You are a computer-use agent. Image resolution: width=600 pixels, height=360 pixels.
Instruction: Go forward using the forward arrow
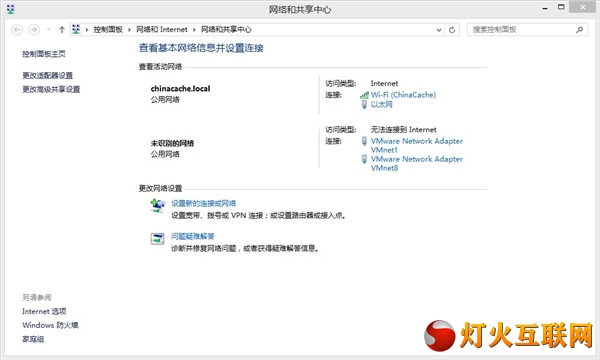coord(34,29)
